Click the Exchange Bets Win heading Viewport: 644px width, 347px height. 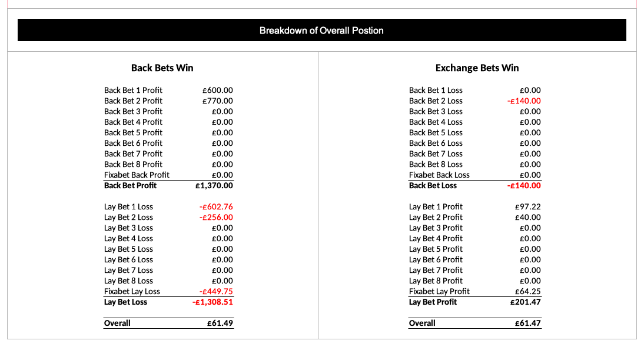tap(477, 68)
